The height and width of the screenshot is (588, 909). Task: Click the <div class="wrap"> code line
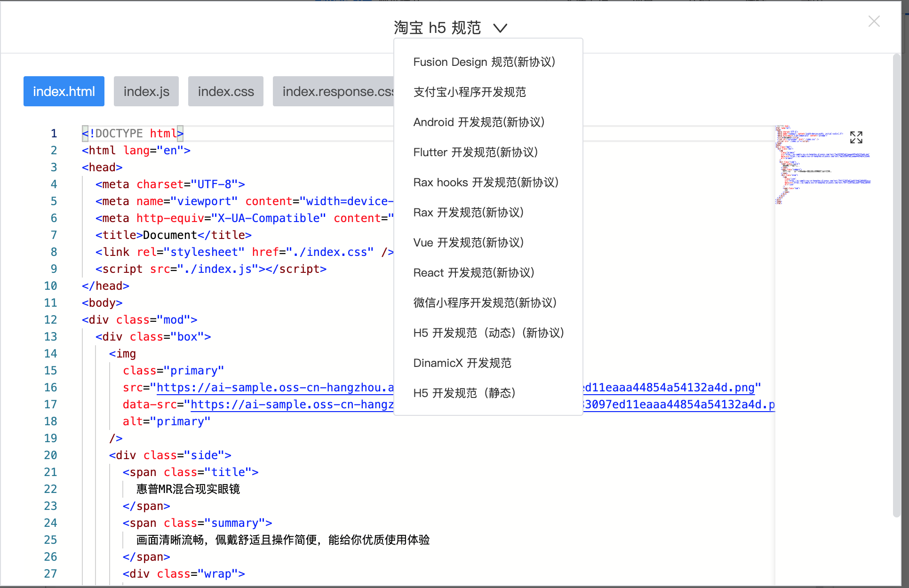[x=184, y=574]
